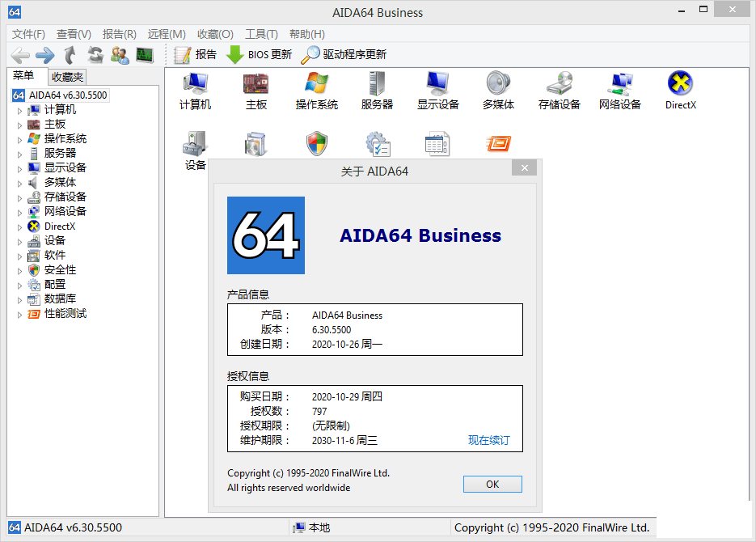The width and height of the screenshot is (756, 542).
Task: Open the 存储设备 icon in the main pane
Action: click(x=560, y=91)
